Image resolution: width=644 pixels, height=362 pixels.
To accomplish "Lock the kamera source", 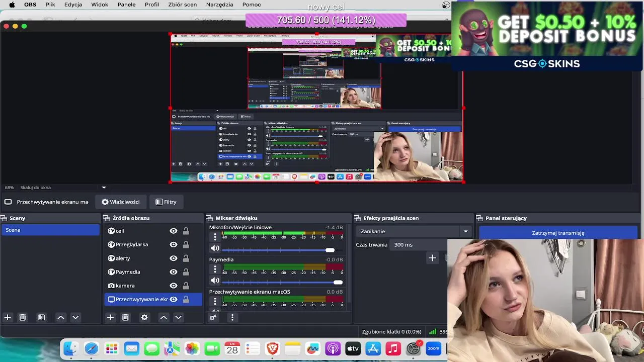I will (186, 286).
